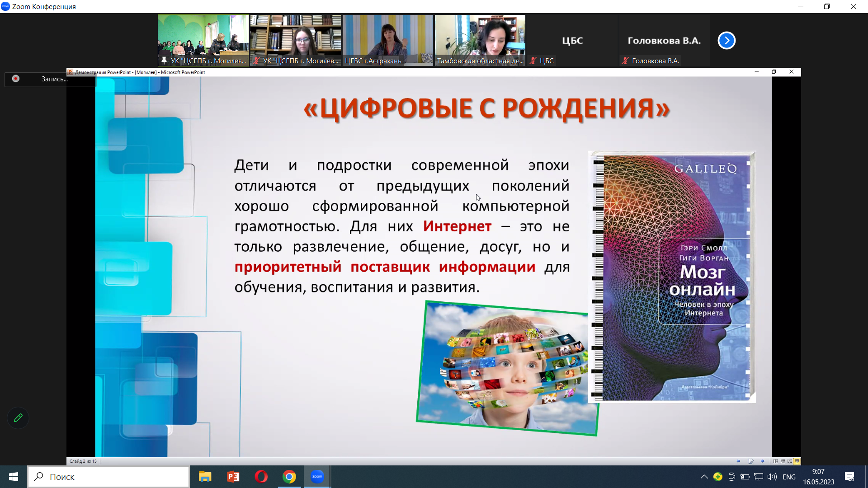Go to next slide with blue arrow
This screenshot has width=868, height=488.
point(763,461)
